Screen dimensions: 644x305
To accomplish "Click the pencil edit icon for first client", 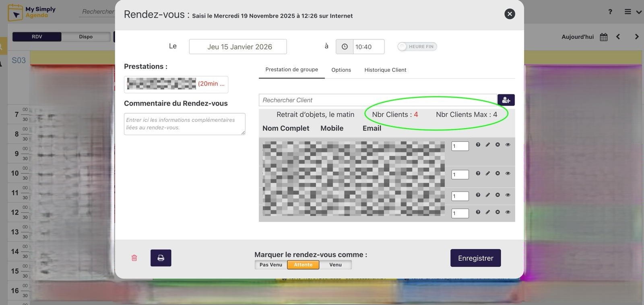I will (x=488, y=145).
